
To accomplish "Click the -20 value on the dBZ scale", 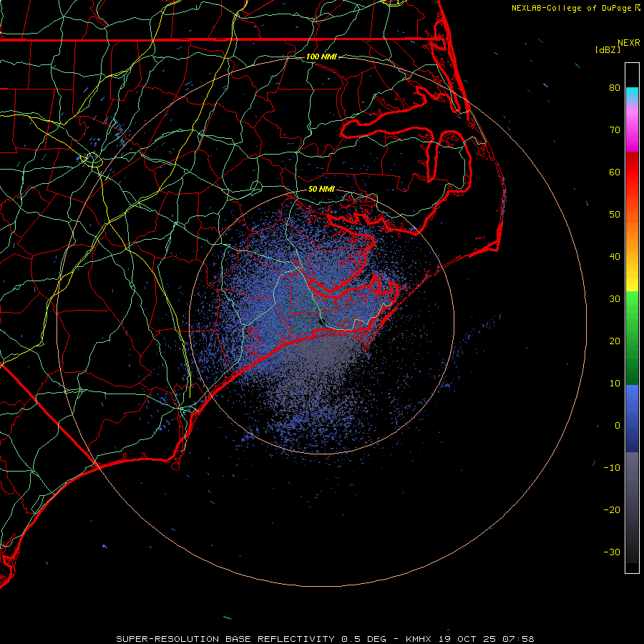I will coord(612,509).
